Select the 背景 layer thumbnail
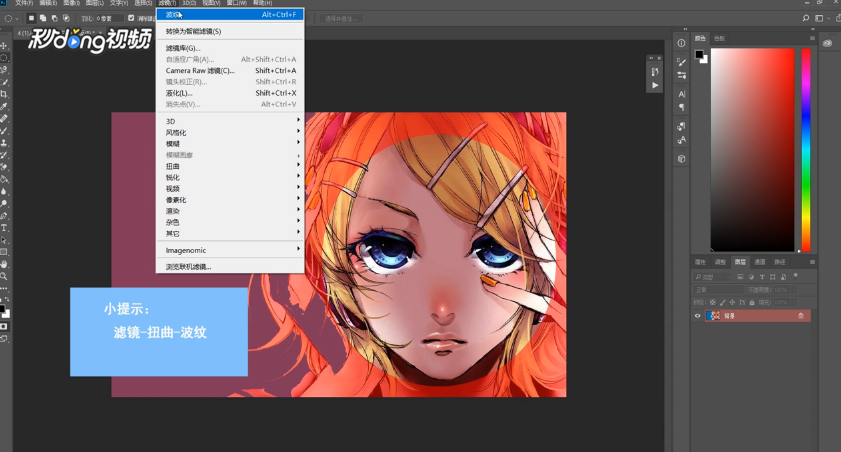Viewport: 841px width, 452px height. click(x=713, y=316)
